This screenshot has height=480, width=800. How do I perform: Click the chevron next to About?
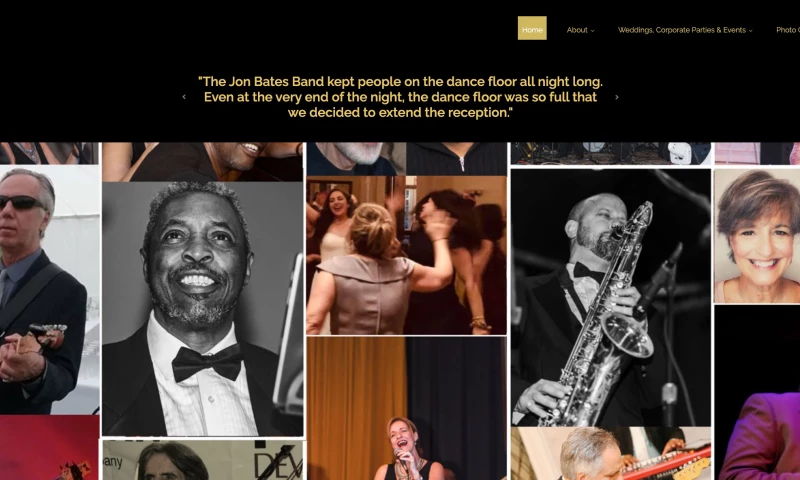pos(592,31)
